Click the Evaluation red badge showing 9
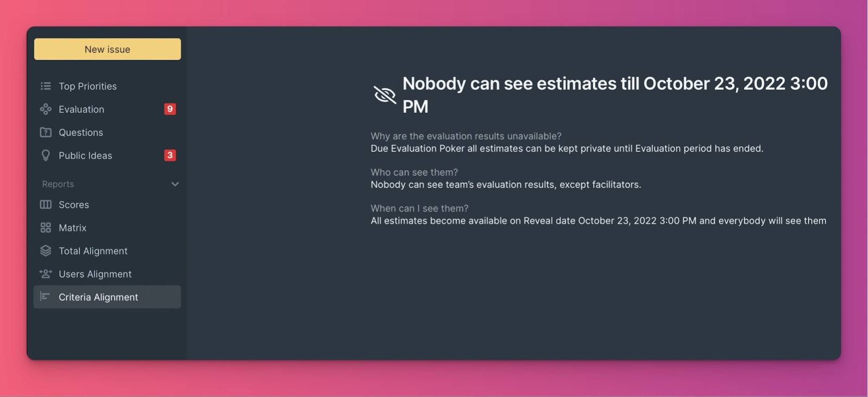868x397 pixels. coord(170,109)
